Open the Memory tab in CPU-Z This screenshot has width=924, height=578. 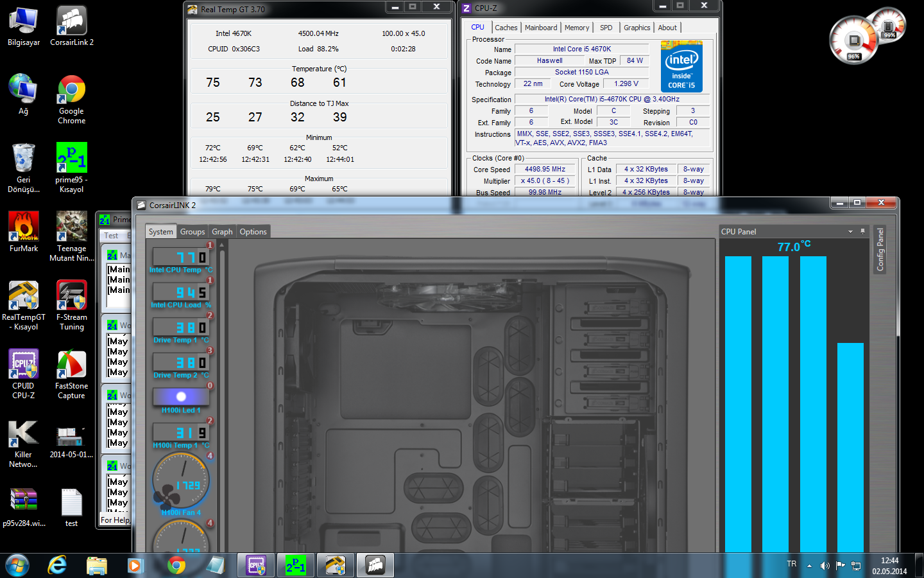tap(577, 28)
